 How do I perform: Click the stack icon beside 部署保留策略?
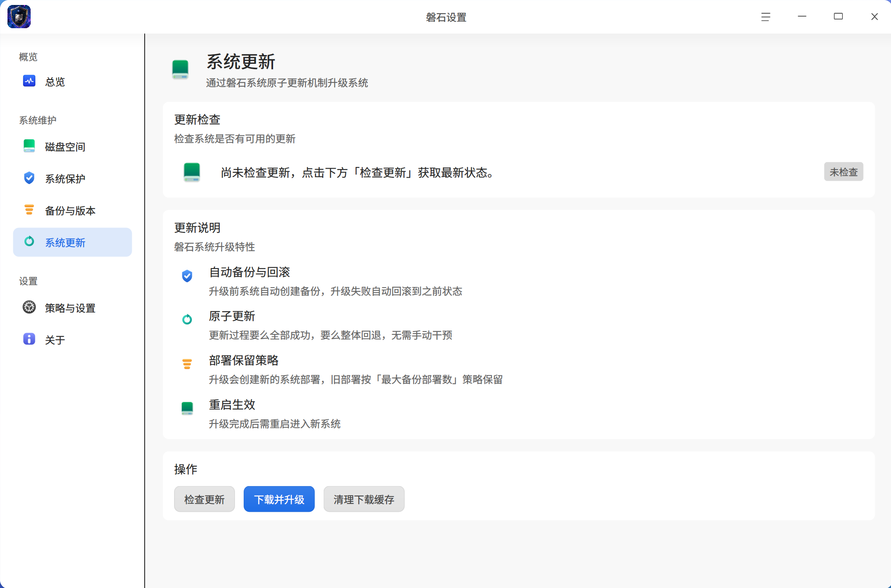point(187,364)
